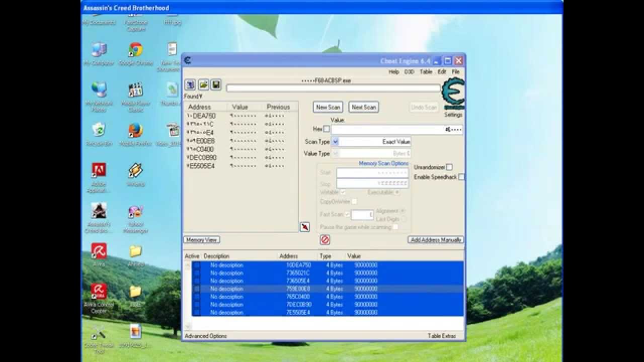This screenshot has width=644, height=362.
Task: Toggle the Writable checkbox
Action: (343, 192)
